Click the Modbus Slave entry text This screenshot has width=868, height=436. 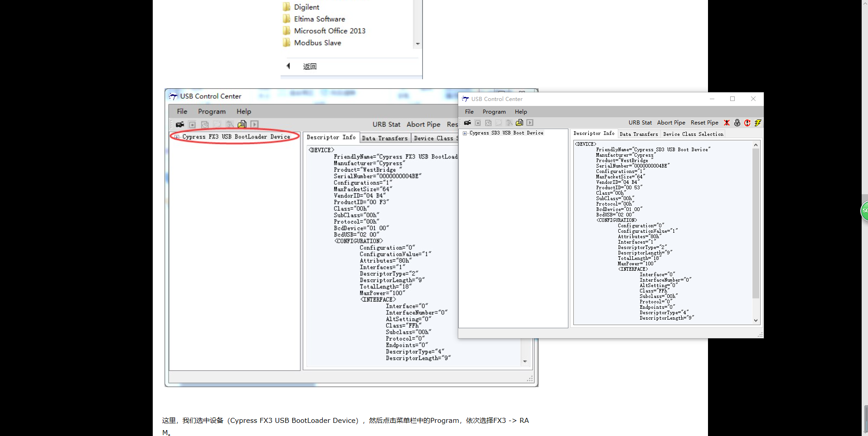click(x=317, y=43)
